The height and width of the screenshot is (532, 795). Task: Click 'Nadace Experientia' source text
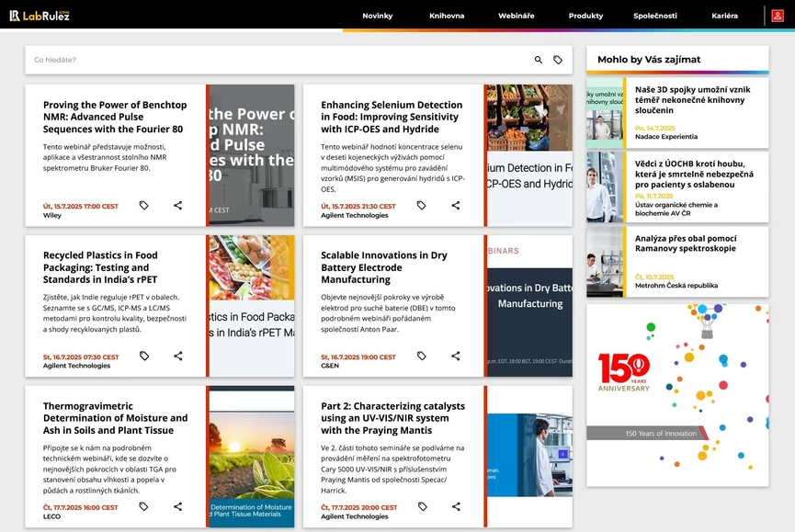pyautogui.click(x=666, y=137)
